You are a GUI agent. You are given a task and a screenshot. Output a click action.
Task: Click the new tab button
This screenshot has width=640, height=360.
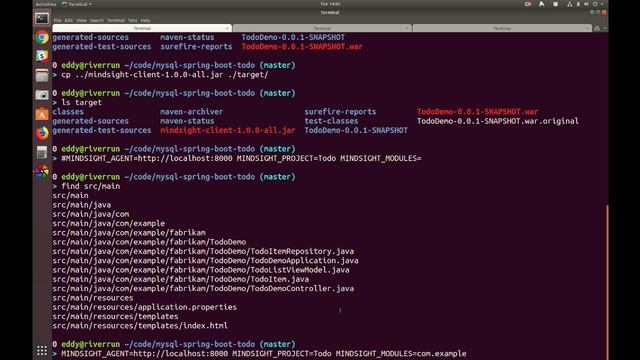pyautogui.click(x=597, y=28)
